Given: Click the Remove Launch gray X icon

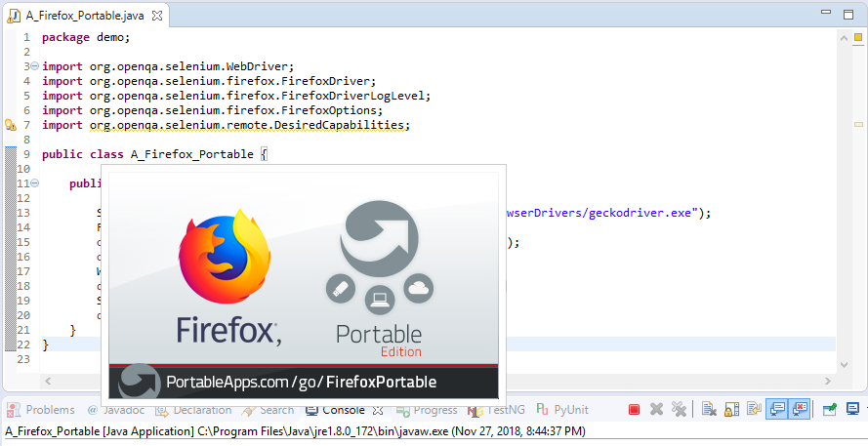Looking at the screenshot, I should click(656, 410).
